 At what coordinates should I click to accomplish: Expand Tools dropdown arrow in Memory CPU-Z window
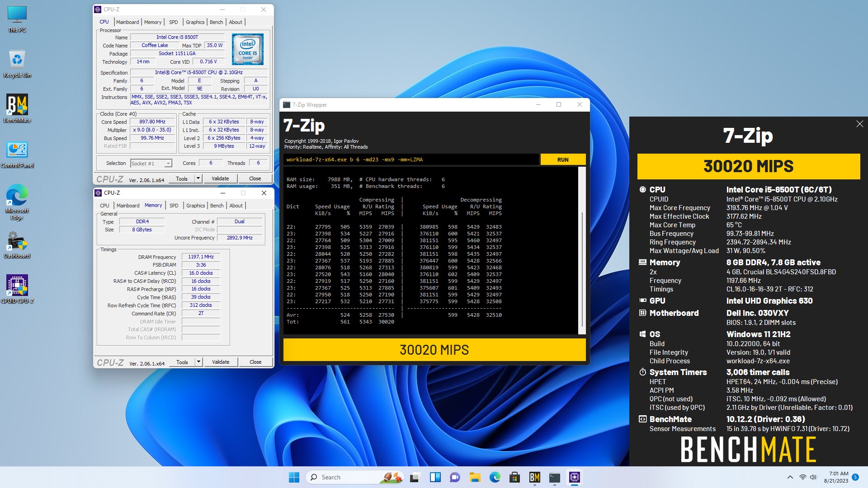[198, 362]
